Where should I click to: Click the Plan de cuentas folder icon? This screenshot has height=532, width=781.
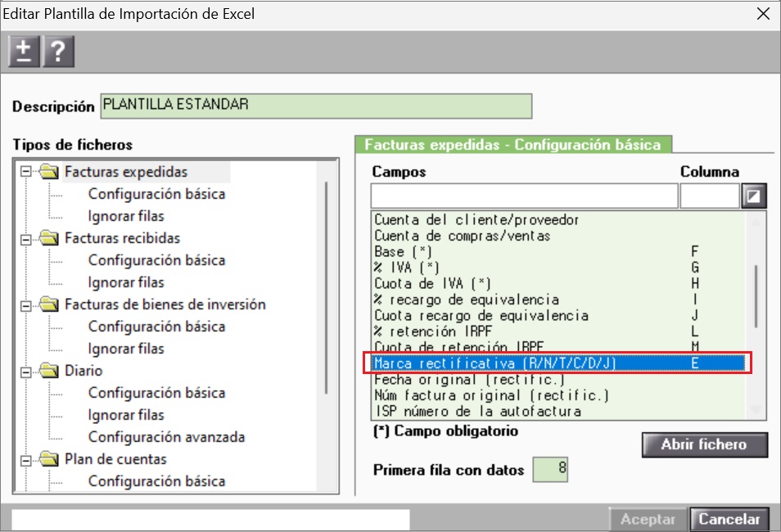(49, 459)
